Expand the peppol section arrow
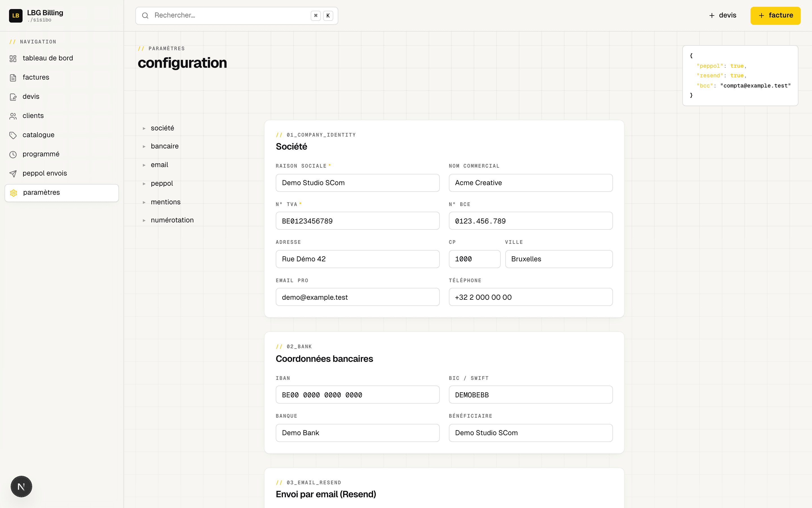Screen dimensions: 812x508 (x=144, y=183)
